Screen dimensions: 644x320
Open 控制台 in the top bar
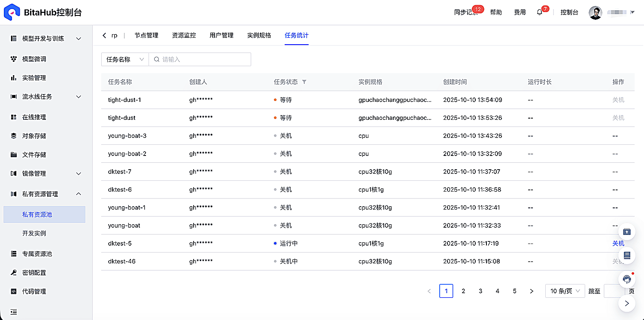(x=569, y=12)
